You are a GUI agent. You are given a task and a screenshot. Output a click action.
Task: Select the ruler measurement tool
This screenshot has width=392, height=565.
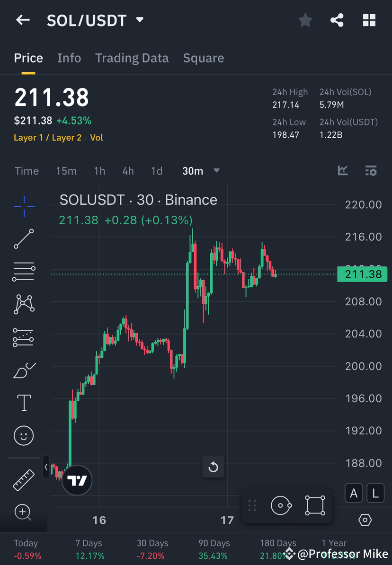click(x=24, y=479)
